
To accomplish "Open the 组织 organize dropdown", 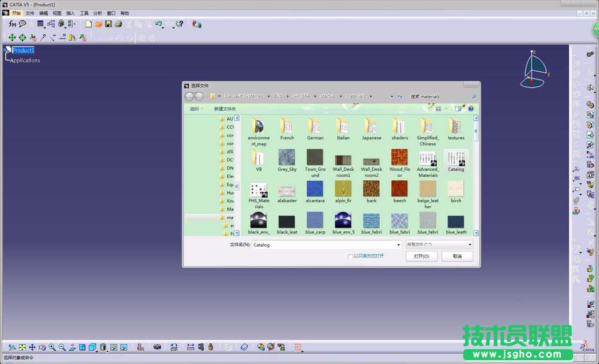I will pos(196,109).
